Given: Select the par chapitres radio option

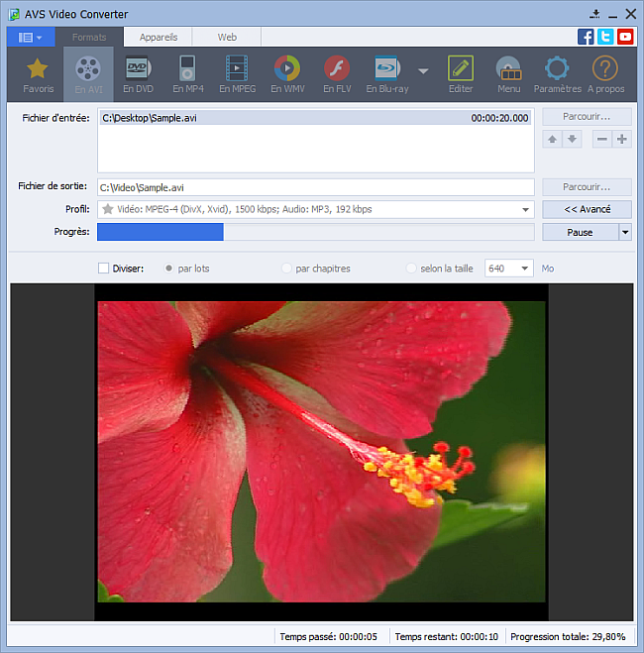Looking at the screenshot, I should coord(287,269).
